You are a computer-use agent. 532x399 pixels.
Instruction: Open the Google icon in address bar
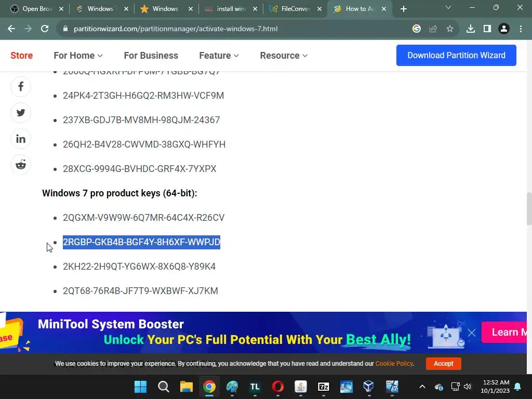pos(417,29)
